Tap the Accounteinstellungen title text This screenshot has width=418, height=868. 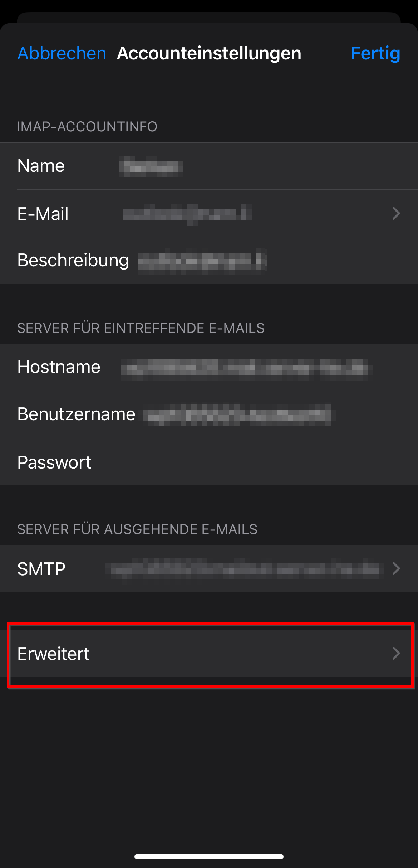click(x=209, y=53)
